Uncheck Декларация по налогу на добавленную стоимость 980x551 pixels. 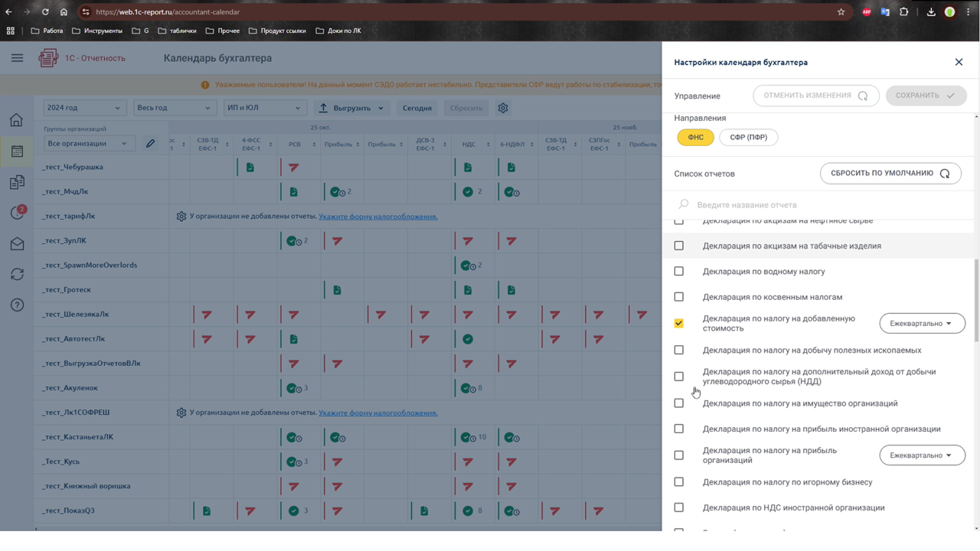[678, 323]
